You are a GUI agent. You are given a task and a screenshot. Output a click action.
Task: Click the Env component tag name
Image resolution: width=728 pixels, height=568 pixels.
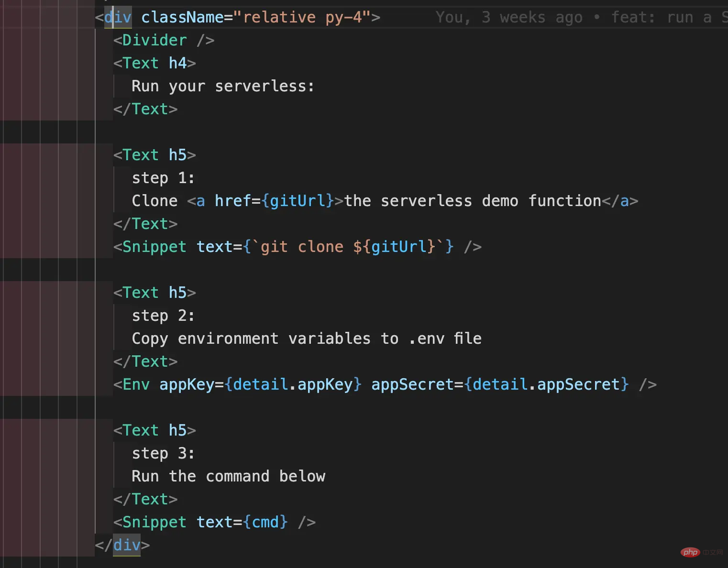tap(136, 385)
